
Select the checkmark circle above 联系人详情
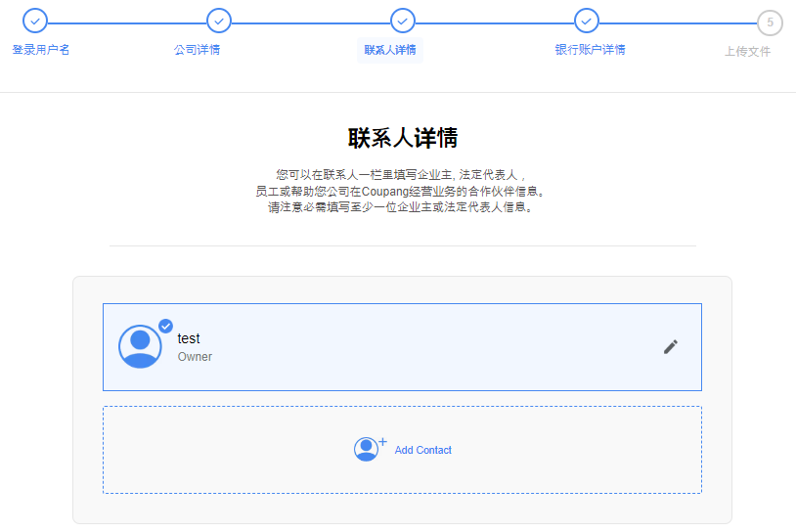[403, 21]
